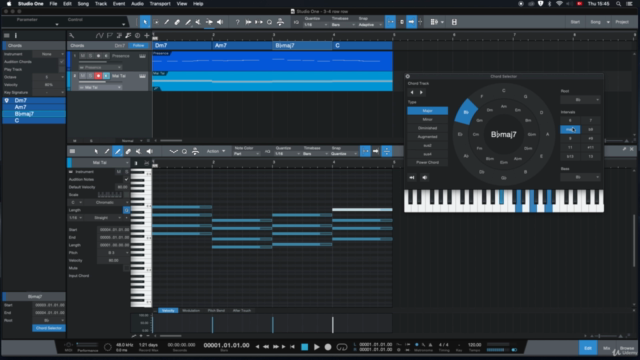Open the main toolbar Quantize dropdown
Viewport: 640px width, 360px height.
316,25
